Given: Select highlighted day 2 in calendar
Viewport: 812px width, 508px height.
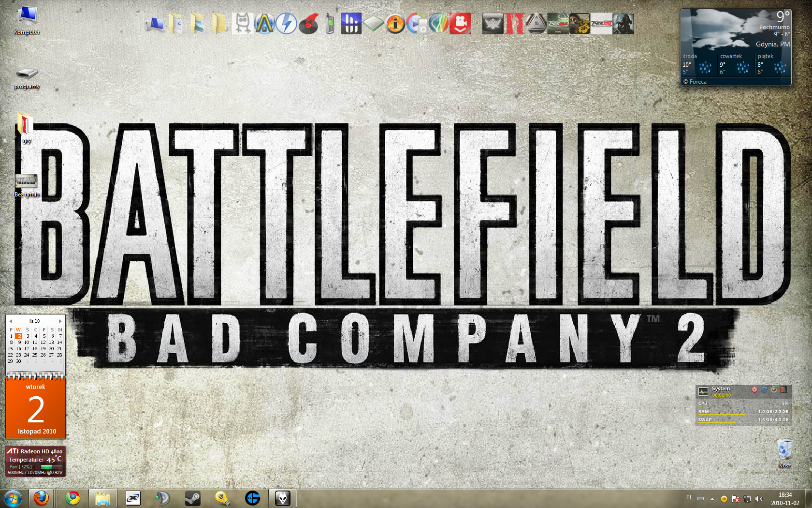Looking at the screenshot, I should click(x=19, y=336).
